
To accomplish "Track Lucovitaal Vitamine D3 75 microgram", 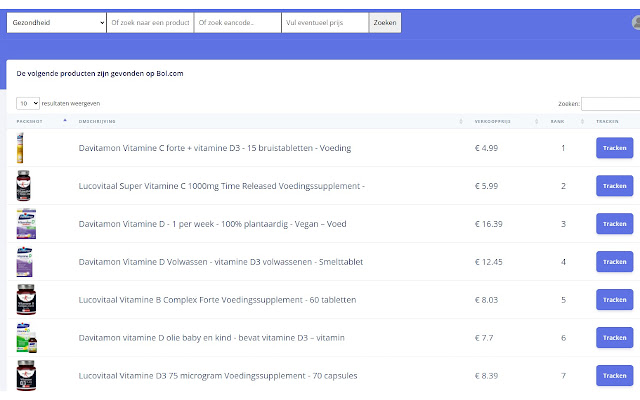I will (614, 376).
